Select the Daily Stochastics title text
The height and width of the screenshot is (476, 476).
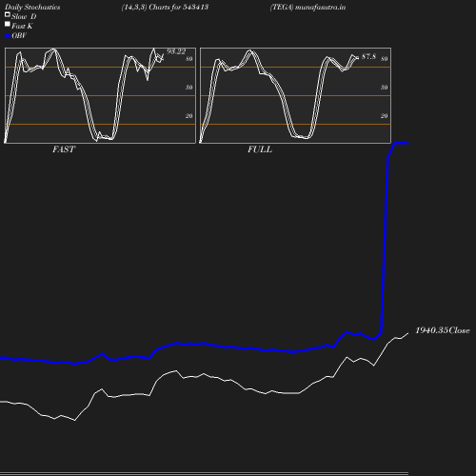pos(32,8)
